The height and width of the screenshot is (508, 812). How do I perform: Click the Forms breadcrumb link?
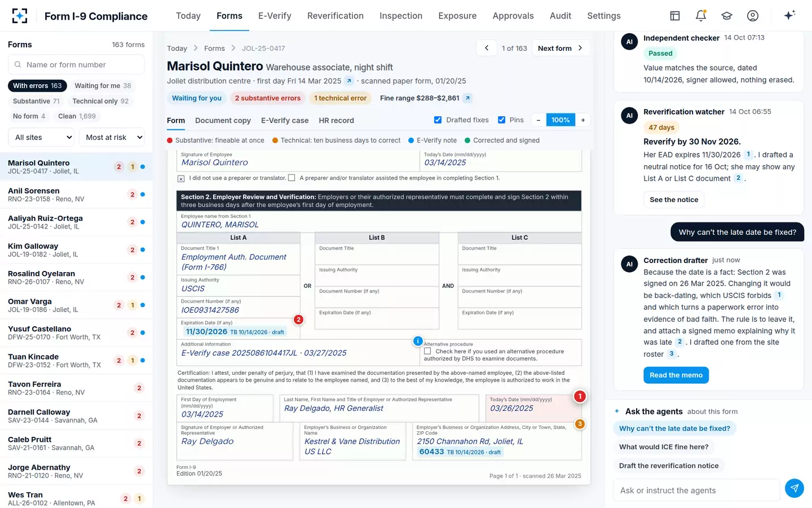214,49
